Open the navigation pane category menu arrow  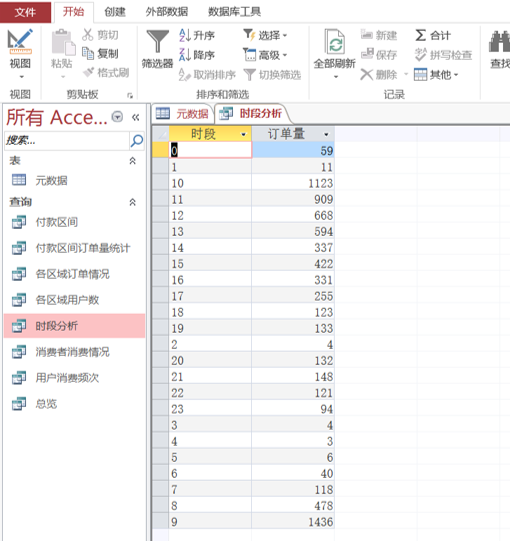117,117
